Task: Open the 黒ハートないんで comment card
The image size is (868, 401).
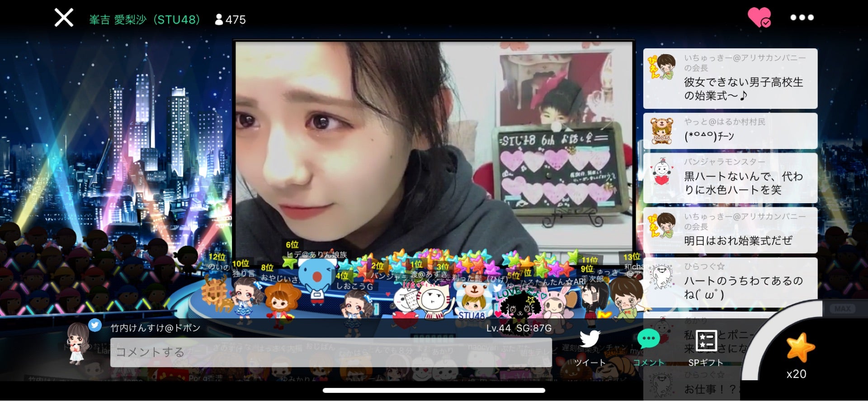Action: pos(730,178)
